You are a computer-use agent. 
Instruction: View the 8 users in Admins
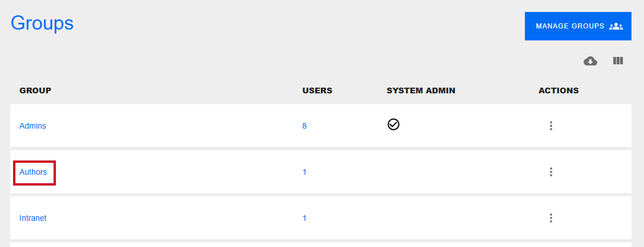pos(304,126)
